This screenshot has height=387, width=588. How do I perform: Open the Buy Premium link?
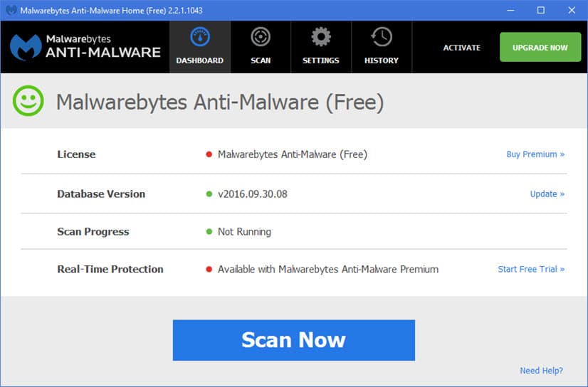coord(535,154)
